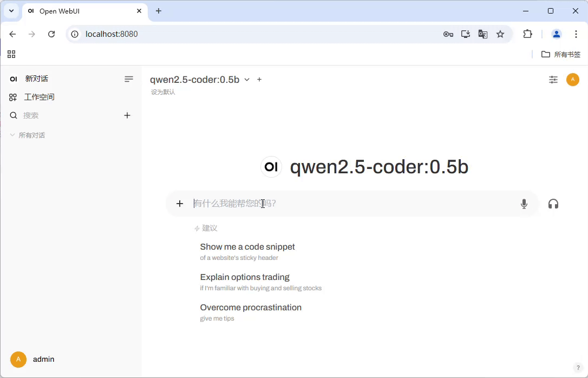The width and height of the screenshot is (588, 378).
Task: Open the qwen2.5-coder:0.5b model selector dropdown
Action: click(x=200, y=80)
